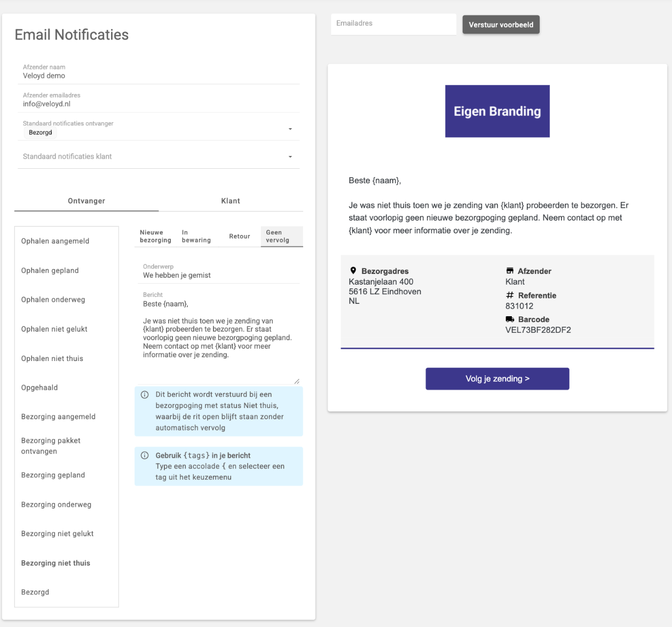
Task: Switch to the Klant tab
Action: coord(231,201)
